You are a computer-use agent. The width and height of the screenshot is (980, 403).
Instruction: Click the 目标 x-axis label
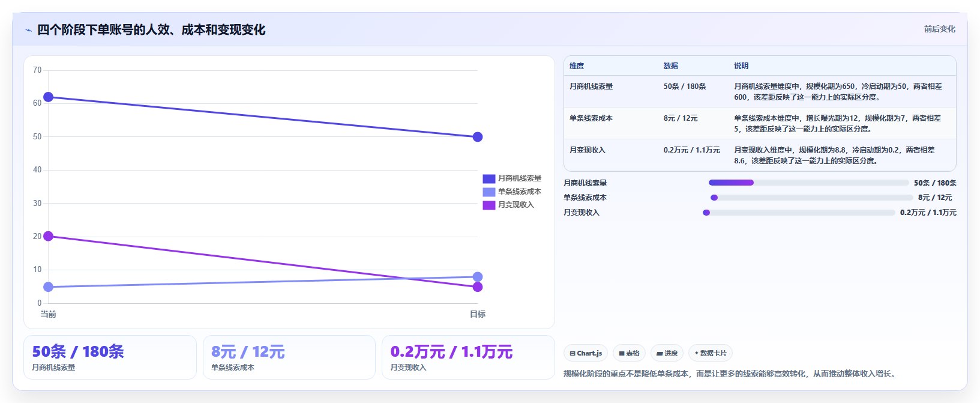click(x=478, y=314)
